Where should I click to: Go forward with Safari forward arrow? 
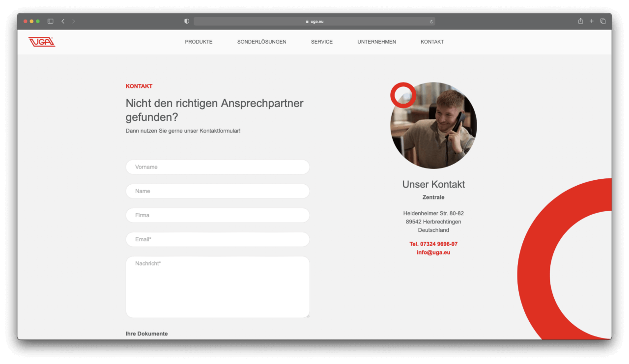(x=74, y=21)
